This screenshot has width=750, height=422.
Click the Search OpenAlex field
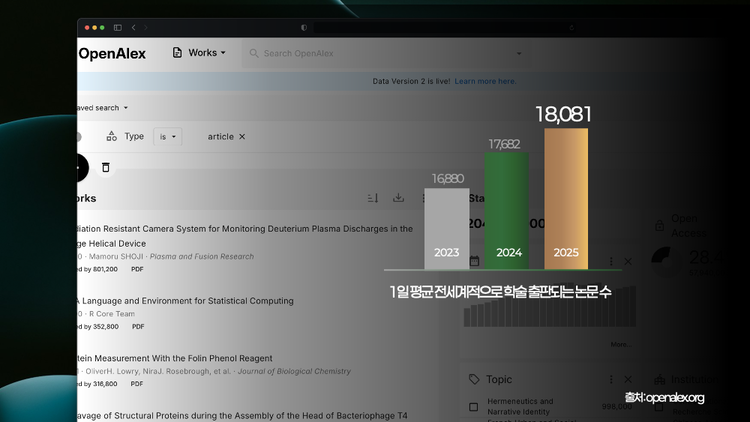point(386,54)
